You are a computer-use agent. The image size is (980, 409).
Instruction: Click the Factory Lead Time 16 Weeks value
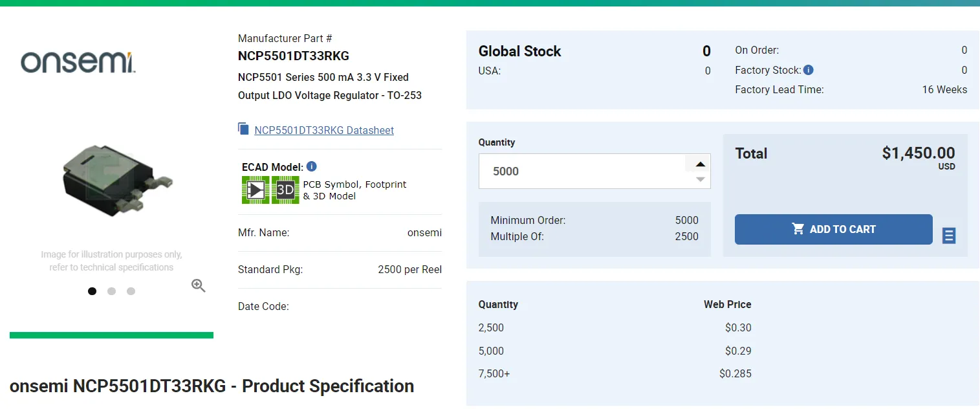(944, 89)
